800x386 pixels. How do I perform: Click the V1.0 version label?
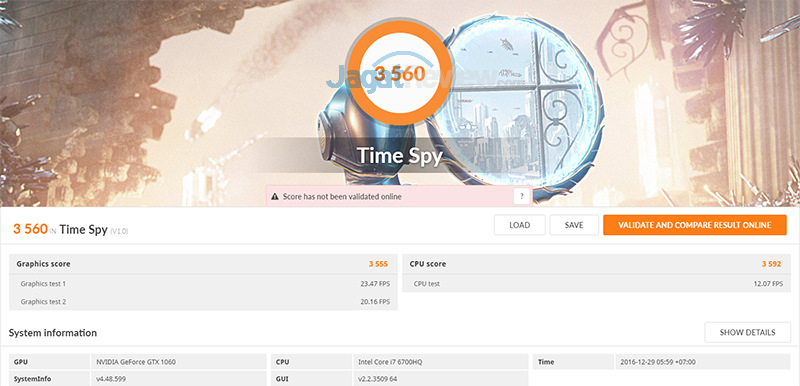pyautogui.click(x=119, y=231)
